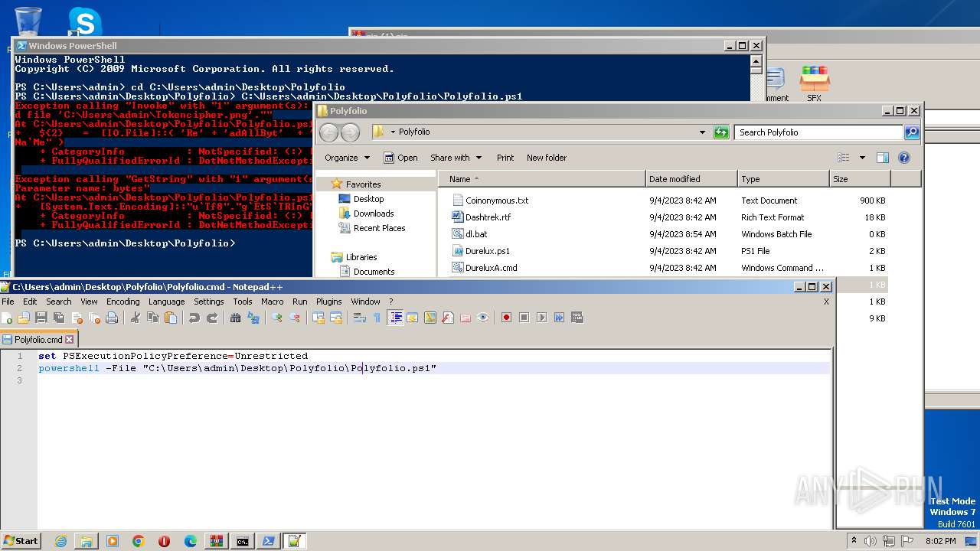Viewport: 980px width, 551px height.
Task: Select Desktop under Favorites in navigation pane
Action: (x=368, y=199)
